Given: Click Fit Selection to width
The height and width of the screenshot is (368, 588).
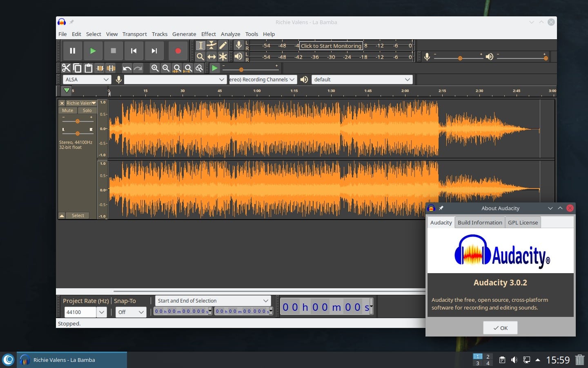Looking at the screenshot, I should pyautogui.click(x=177, y=68).
